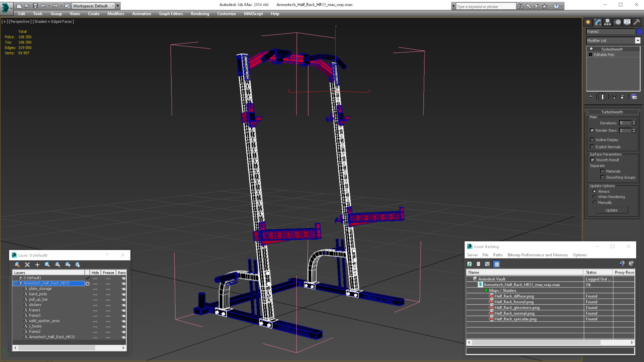Expand the Editable Poly stack entry

pos(591,55)
